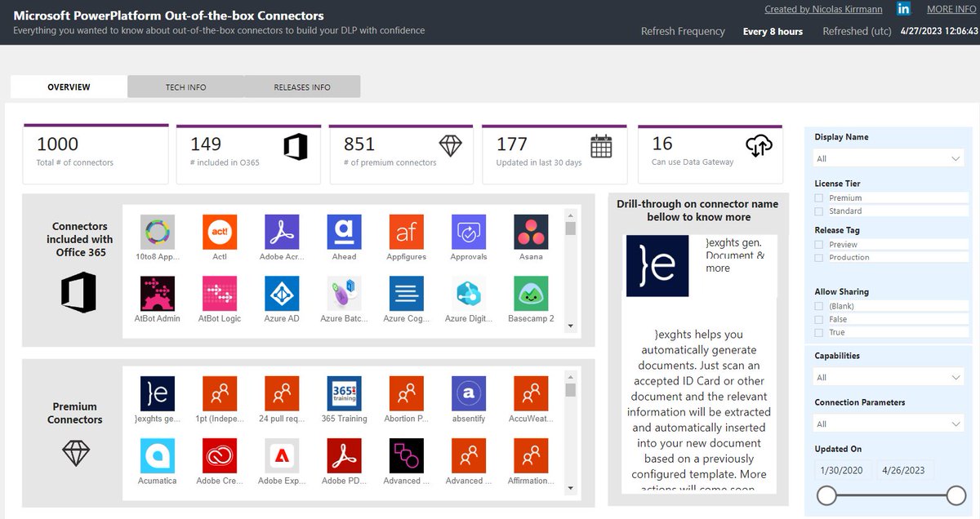Check the Standard license tier box

point(818,211)
